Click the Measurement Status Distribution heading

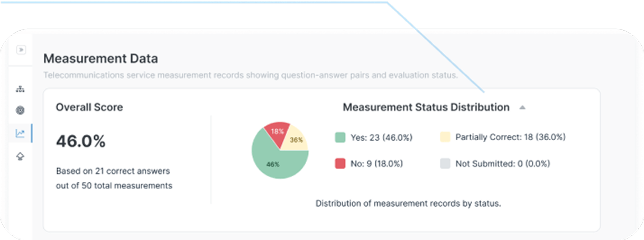pyautogui.click(x=426, y=107)
